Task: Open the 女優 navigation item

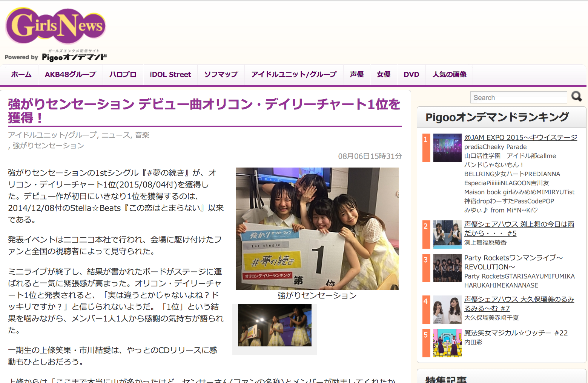Action: [384, 75]
